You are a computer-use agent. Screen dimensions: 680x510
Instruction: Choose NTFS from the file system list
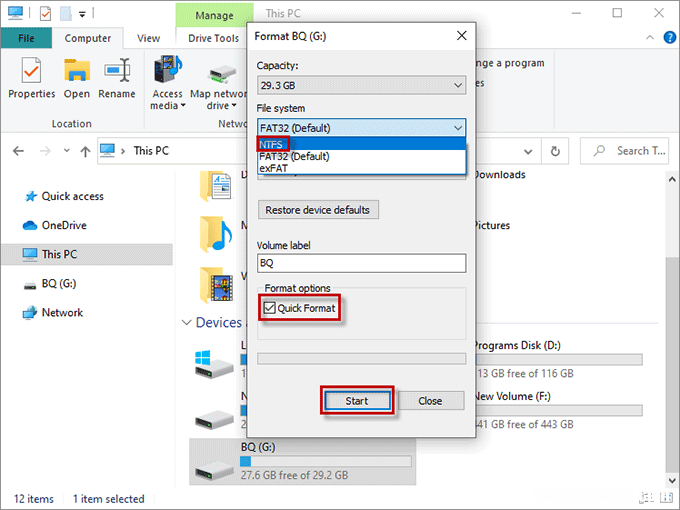pyautogui.click(x=361, y=144)
